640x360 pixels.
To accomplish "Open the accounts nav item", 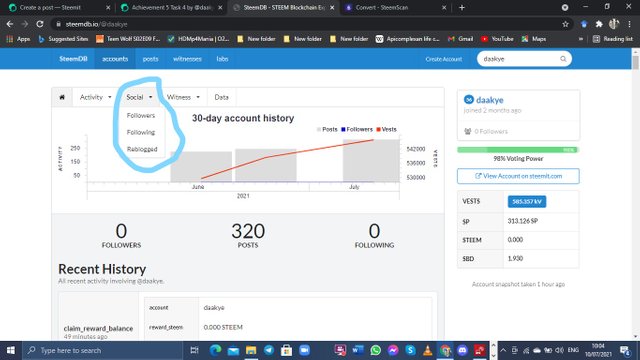I will [x=115, y=59].
